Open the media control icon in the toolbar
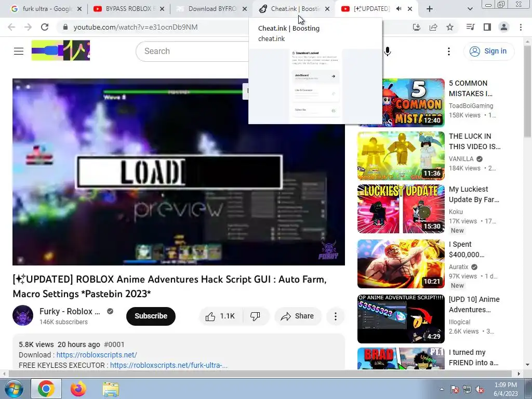 coord(470,27)
